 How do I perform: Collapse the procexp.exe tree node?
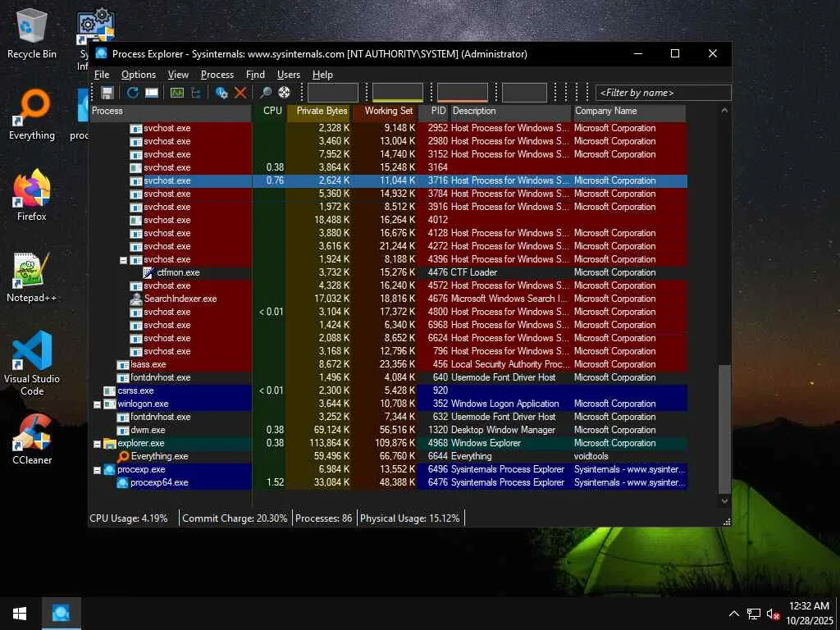pyautogui.click(x=97, y=470)
